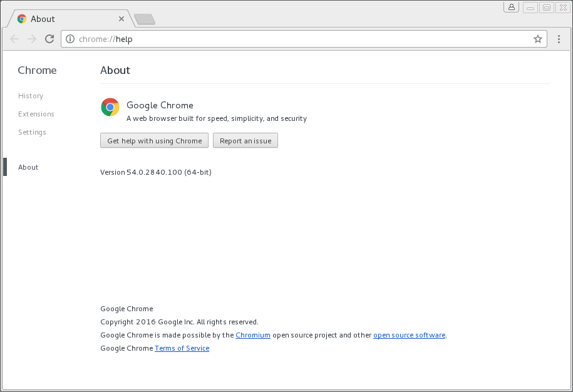The width and height of the screenshot is (573, 392).
Task: Open the profile user icon button
Action: (x=511, y=8)
